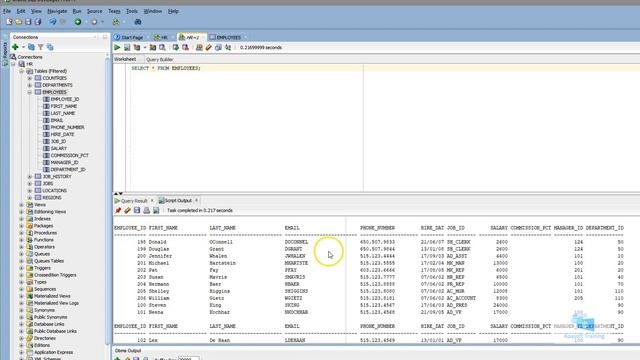640x360 pixels.
Task: Clear Script Output with the eraser icon
Action: click(127, 210)
